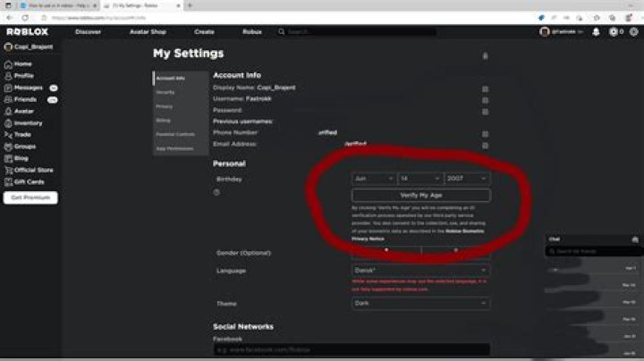This screenshot has width=644, height=361.
Task: Click the notifications bell icon
Action: [596, 31]
